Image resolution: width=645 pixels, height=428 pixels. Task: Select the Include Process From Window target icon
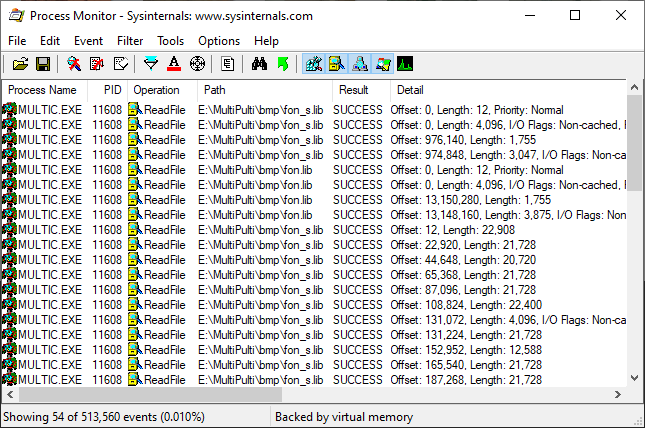click(x=197, y=64)
